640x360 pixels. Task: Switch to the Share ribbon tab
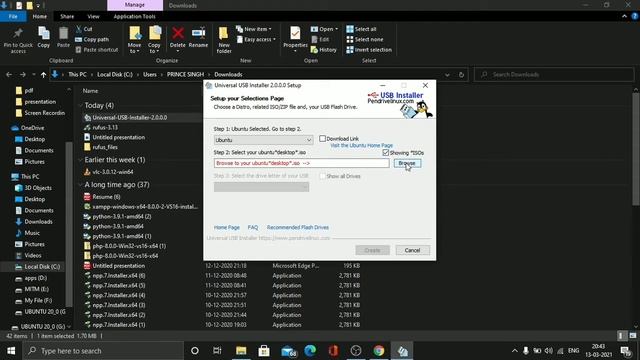click(x=67, y=16)
